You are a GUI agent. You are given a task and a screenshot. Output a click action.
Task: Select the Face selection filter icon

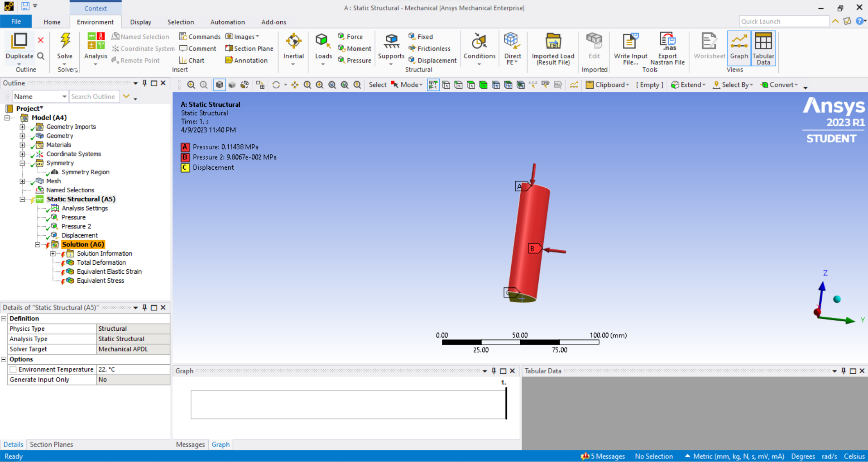point(471,85)
